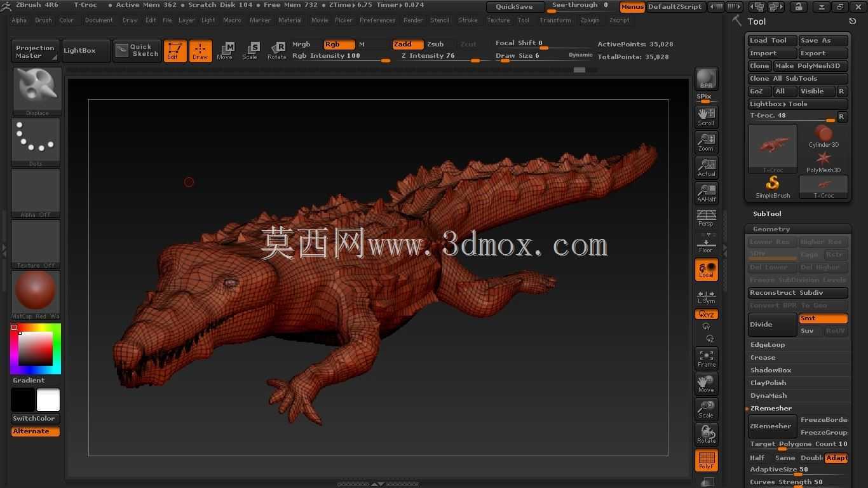This screenshot has width=868, height=488.
Task: Open the MatCap Red Wax material selector
Action: pyautogui.click(x=36, y=294)
